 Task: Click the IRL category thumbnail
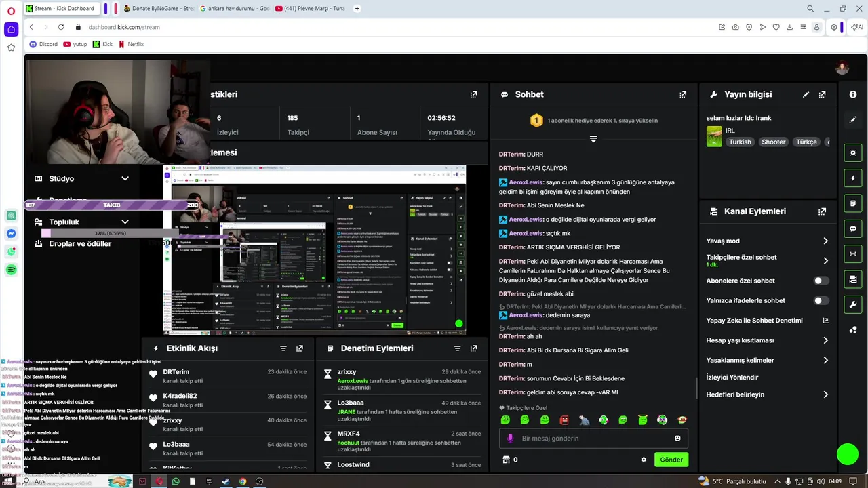pyautogui.click(x=714, y=136)
